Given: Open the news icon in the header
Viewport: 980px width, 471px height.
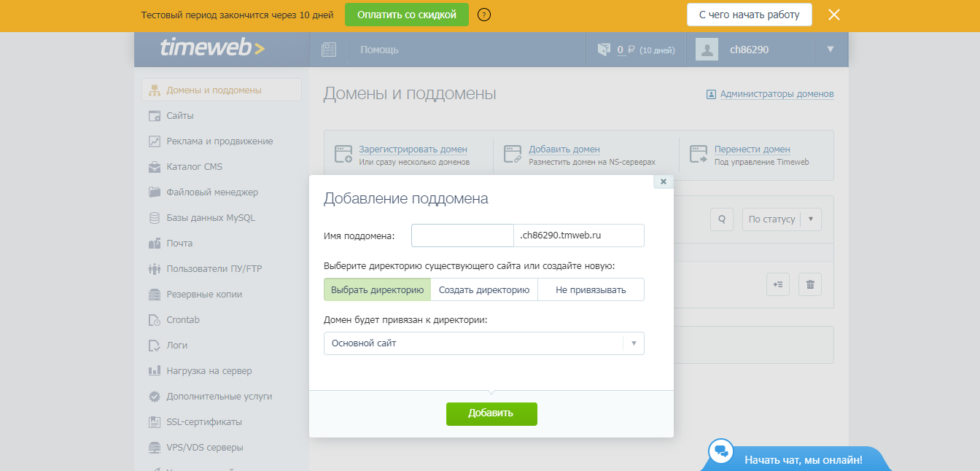Looking at the screenshot, I should (x=329, y=50).
